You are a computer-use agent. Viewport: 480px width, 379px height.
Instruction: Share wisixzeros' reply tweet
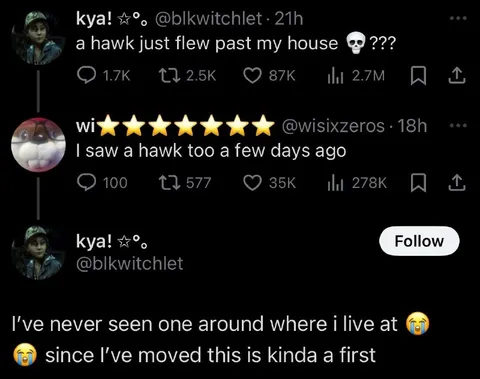pyautogui.click(x=456, y=183)
